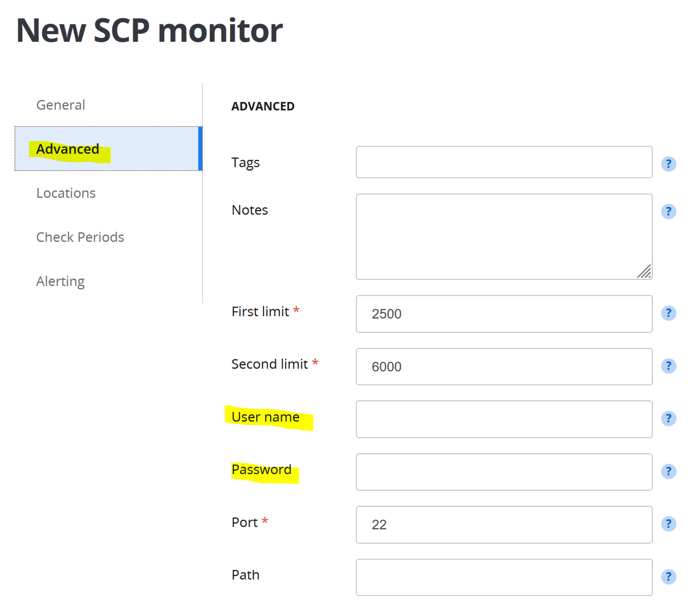Select the Second limit field showing 6000
Image resolution: width=700 pixels, height=611 pixels.
click(504, 367)
